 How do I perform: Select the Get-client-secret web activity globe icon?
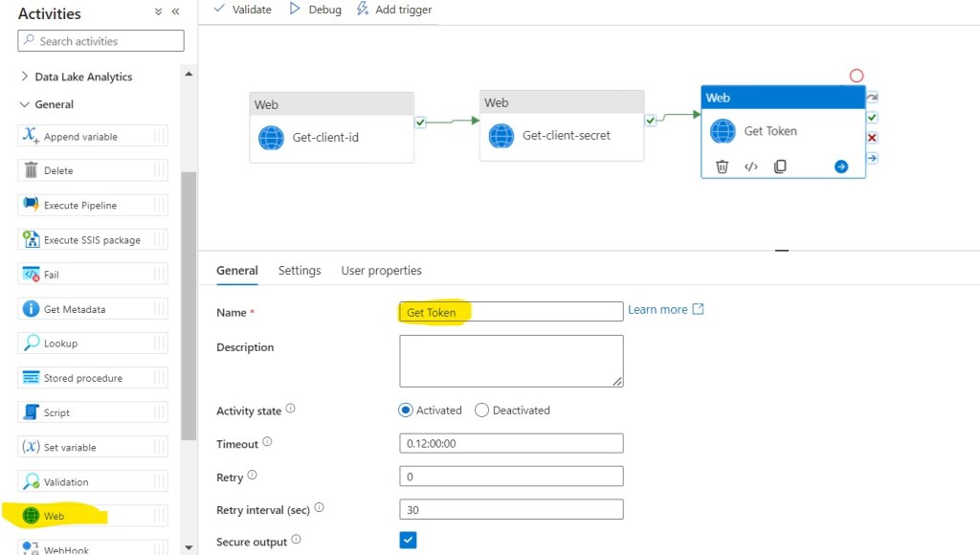501,136
